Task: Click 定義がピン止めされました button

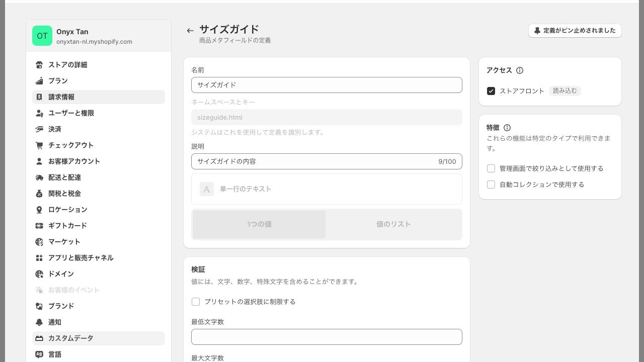Action: click(x=575, y=31)
